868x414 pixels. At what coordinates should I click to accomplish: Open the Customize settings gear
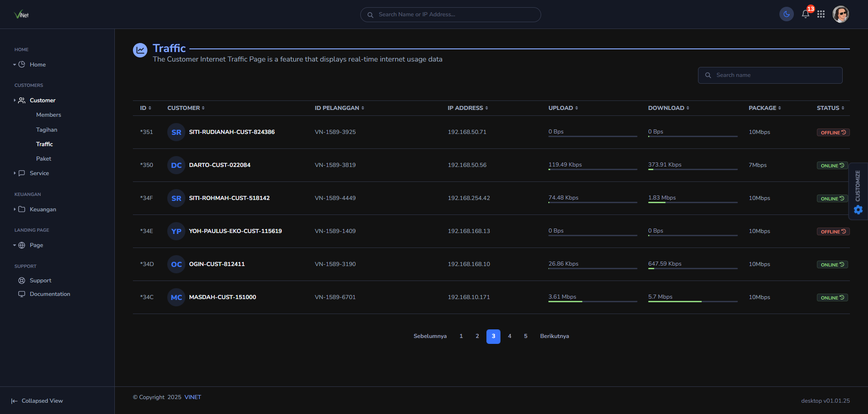click(858, 209)
